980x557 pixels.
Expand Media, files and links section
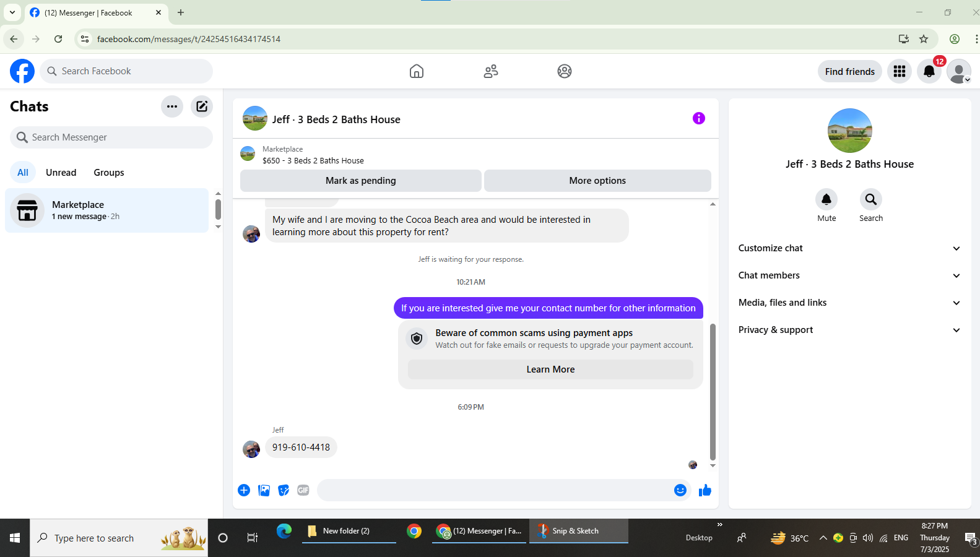coord(850,303)
